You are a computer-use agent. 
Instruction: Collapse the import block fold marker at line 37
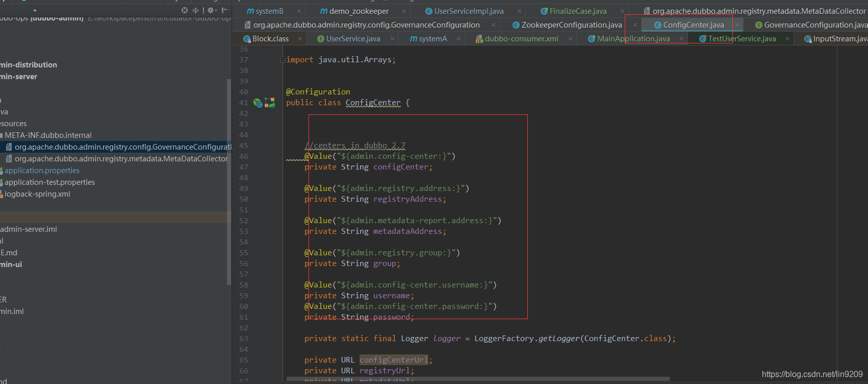(283, 60)
